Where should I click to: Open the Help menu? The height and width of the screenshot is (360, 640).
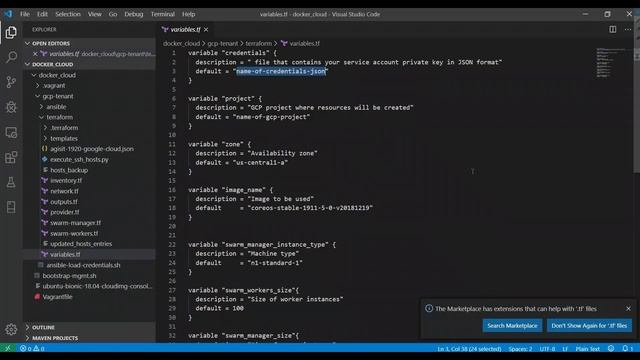pyautogui.click(x=189, y=14)
